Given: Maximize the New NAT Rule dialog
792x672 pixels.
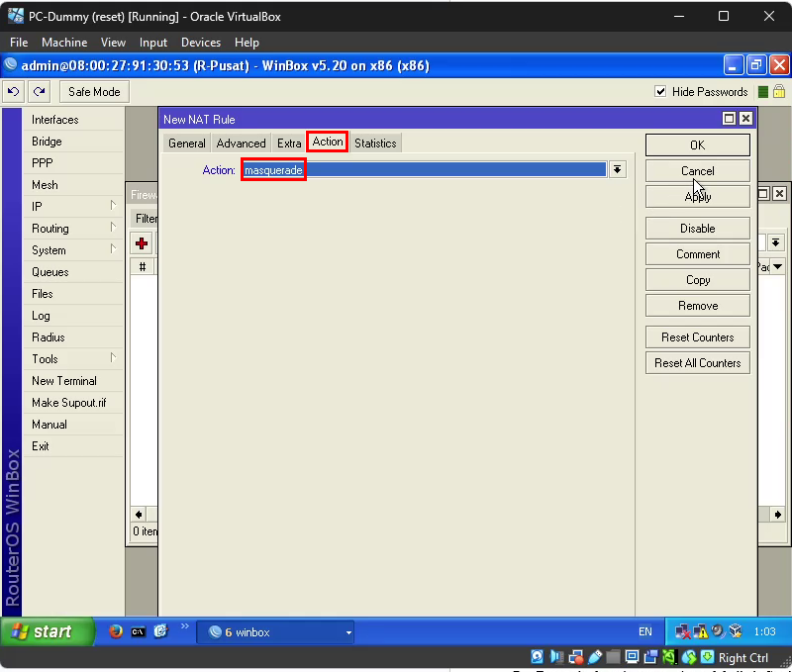Looking at the screenshot, I should click(x=729, y=119).
